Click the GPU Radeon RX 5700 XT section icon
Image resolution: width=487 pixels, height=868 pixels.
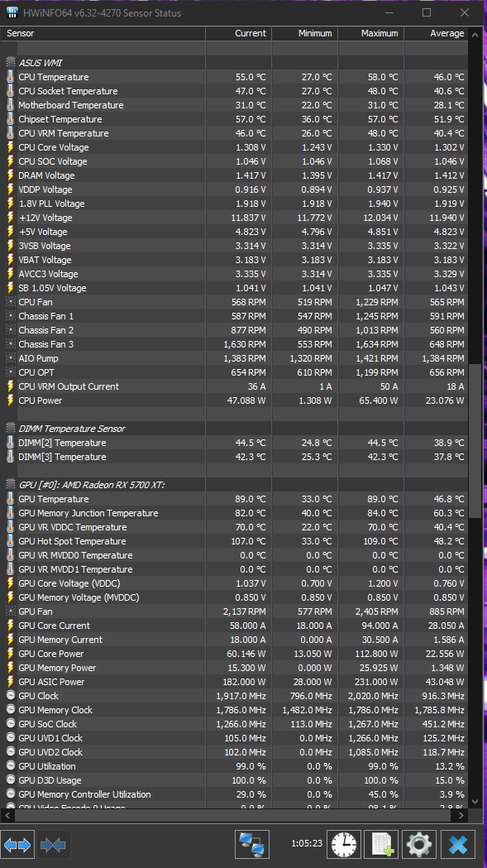(x=11, y=484)
